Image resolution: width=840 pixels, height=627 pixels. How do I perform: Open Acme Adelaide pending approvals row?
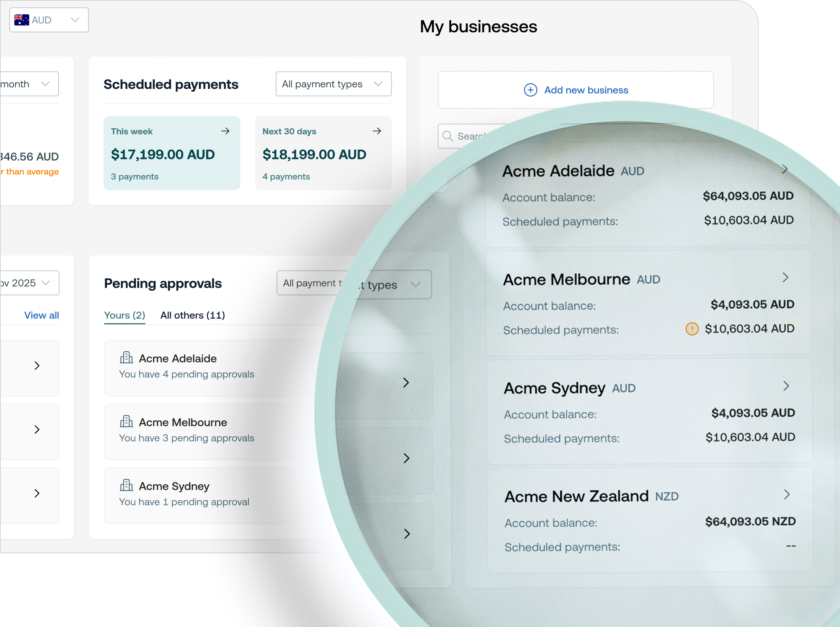click(213, 368)
